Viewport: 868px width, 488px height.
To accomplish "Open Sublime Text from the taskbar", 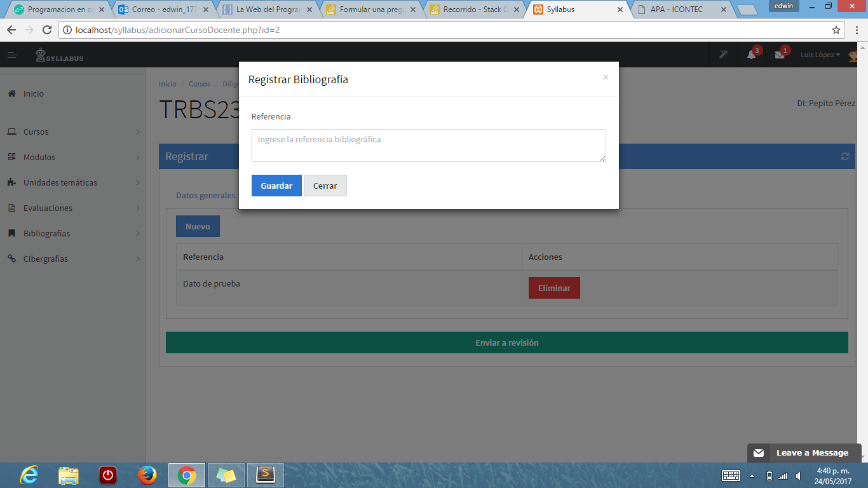I will pos(265,475).
